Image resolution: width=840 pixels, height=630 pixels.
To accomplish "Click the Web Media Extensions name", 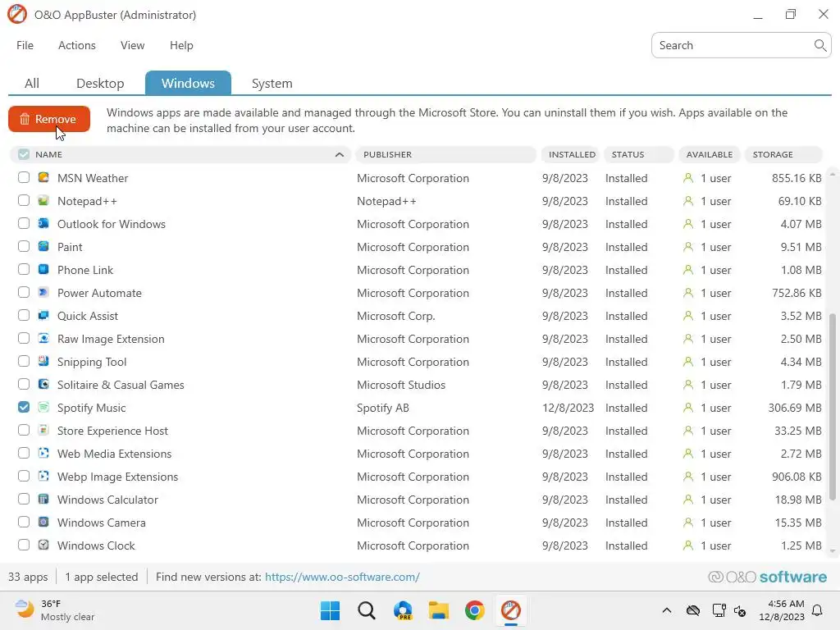I will (x=114, y=454).
